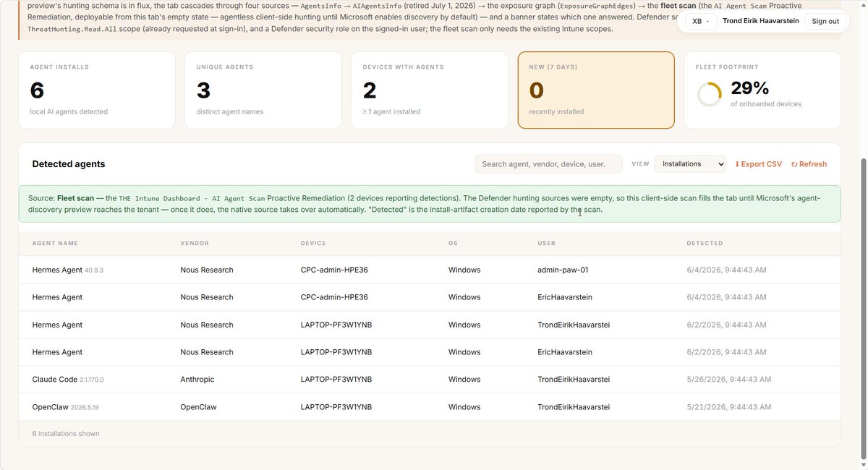Sort by Device column header
Screen dimensions: 868x470
313,243
